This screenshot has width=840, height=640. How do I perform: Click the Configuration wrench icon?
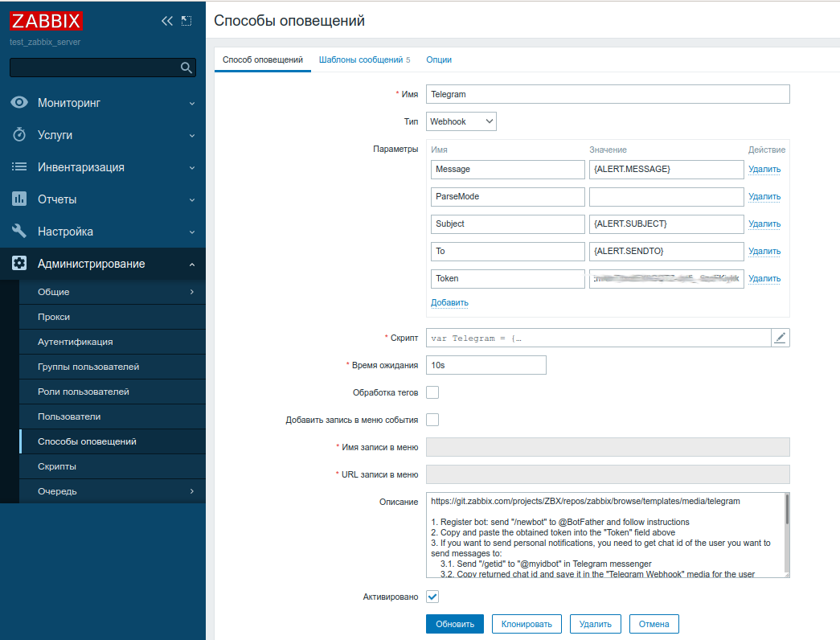[19, 231]
